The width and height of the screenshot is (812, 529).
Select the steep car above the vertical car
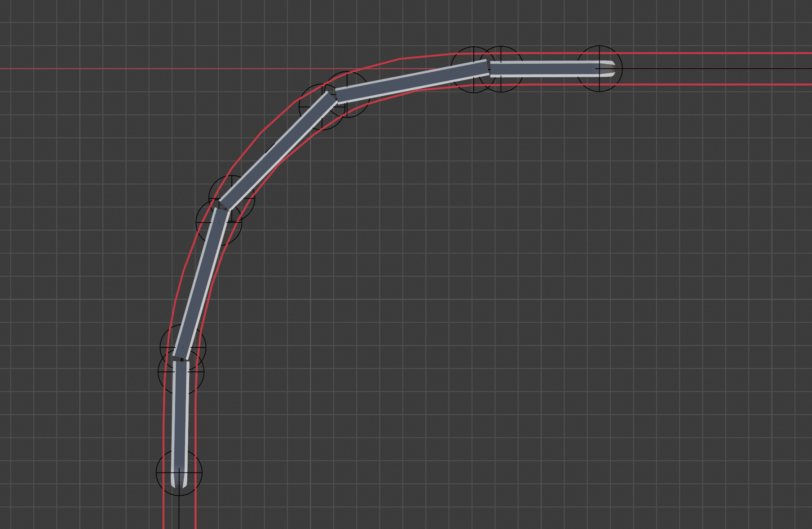point(201,283)
